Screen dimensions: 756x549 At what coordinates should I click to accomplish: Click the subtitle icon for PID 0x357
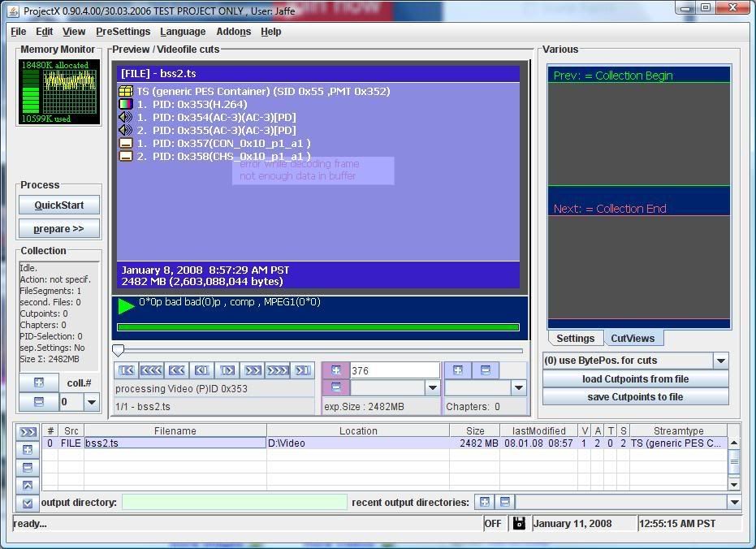coord(126,143)
